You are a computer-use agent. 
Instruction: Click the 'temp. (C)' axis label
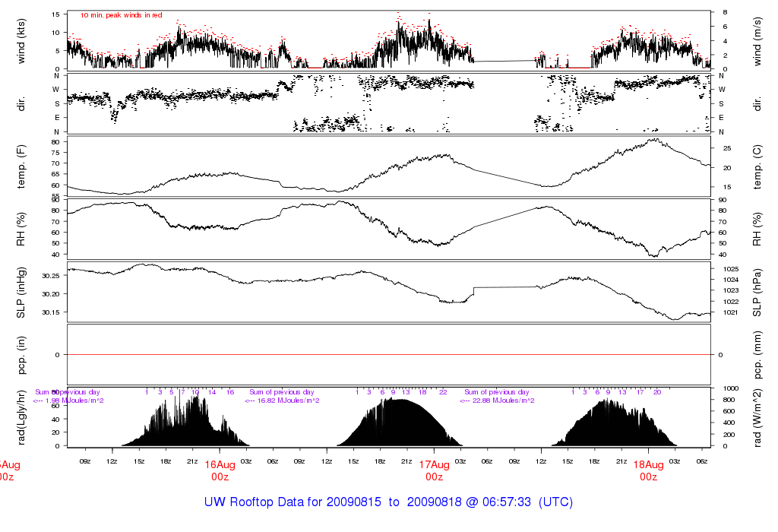tap(757, 167)
